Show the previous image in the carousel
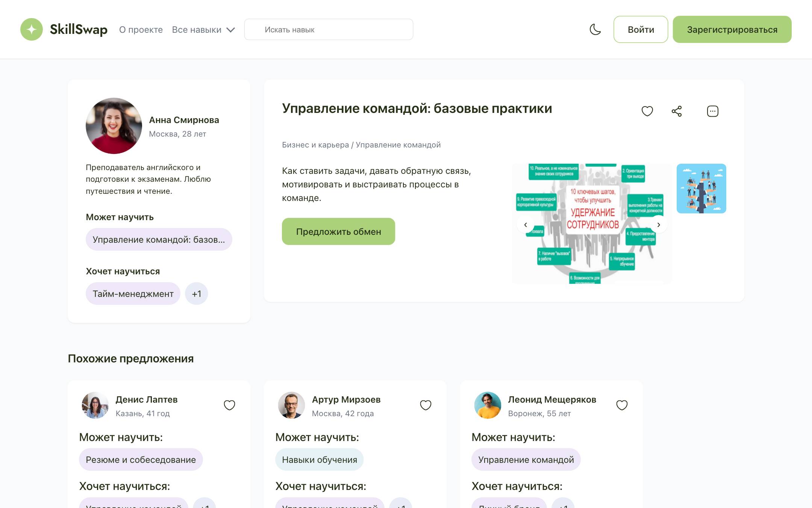 tap(526, 225)
